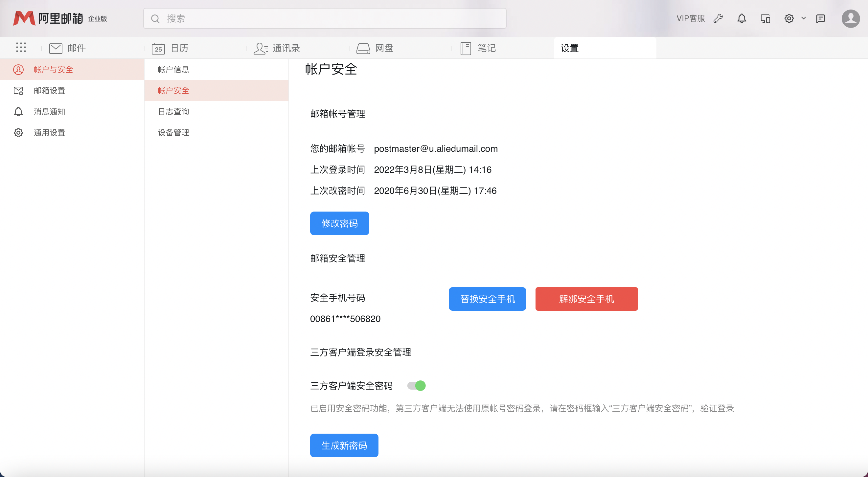Screen dimensions: 868x477
Task: Click the red 解绑安全手机 button
Action: pyautogui.click(x=586, y=299)
